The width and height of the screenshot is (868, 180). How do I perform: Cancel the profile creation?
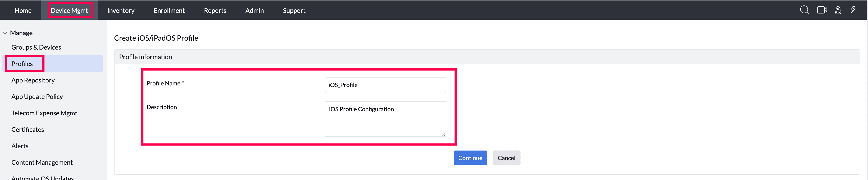tap(506, 158)
